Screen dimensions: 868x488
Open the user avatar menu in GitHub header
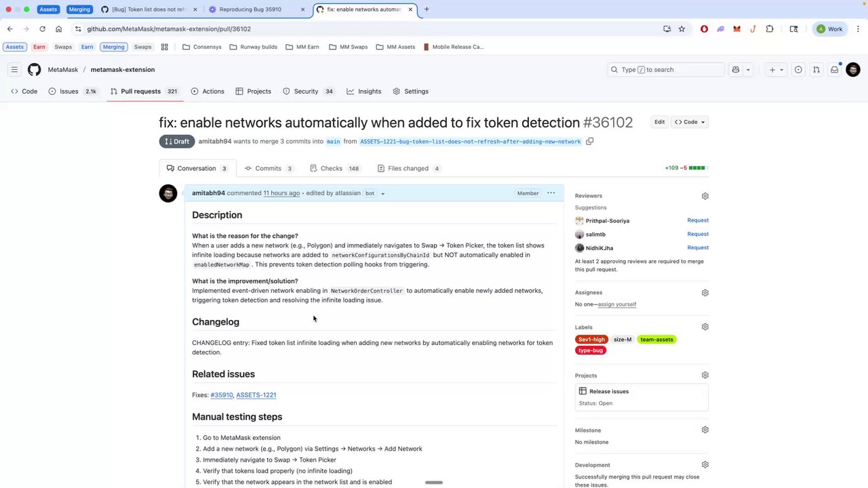point(853,70)
